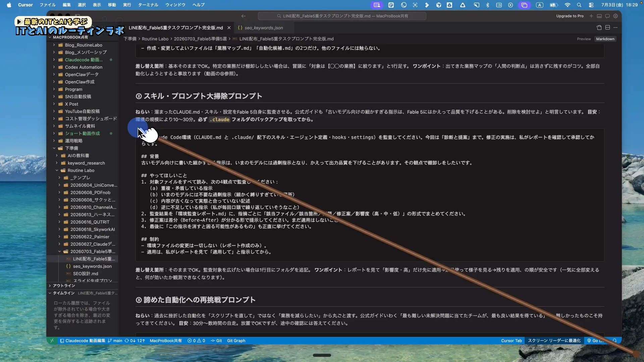Click the open changes icon in editor toolbar
This screenshot has height=362, width=644.
(x=599, y=27)
